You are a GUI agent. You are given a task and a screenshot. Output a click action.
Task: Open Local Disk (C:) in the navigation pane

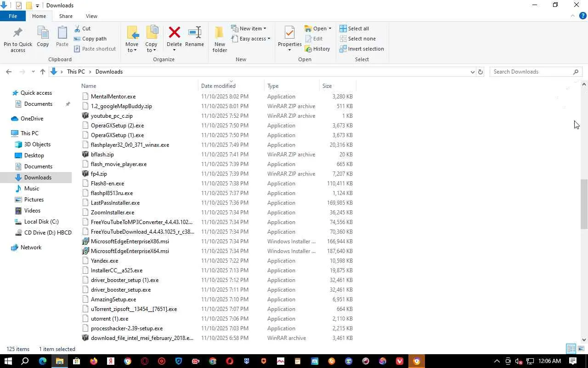(41, 222)
